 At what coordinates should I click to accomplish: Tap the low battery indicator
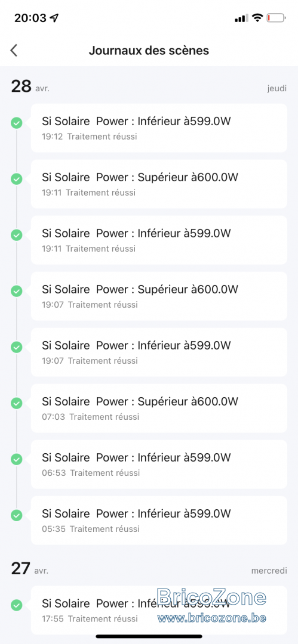pyautogui.click(x=276, y=18)
